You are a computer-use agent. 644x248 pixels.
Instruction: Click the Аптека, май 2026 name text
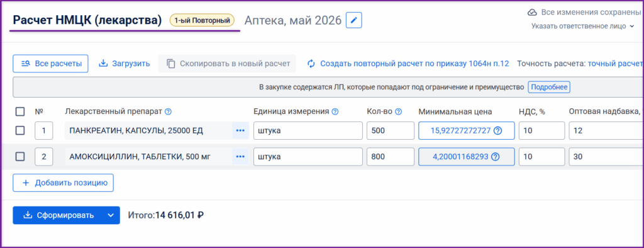pos(293,20)
